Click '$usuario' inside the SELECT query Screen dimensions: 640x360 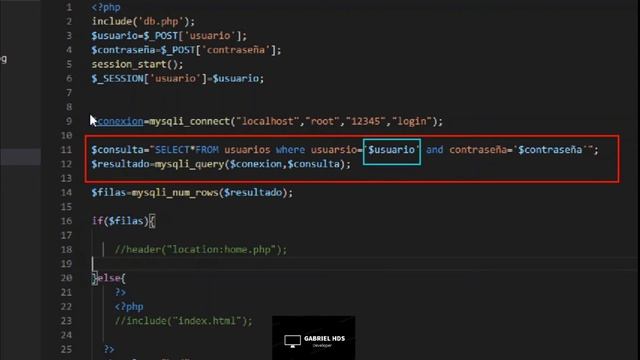click(391, 150)
